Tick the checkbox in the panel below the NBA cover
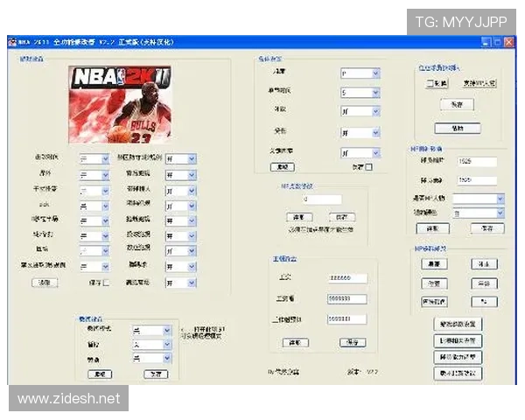The width and height of the screenshot is (525, 420). tap(106, 283)
